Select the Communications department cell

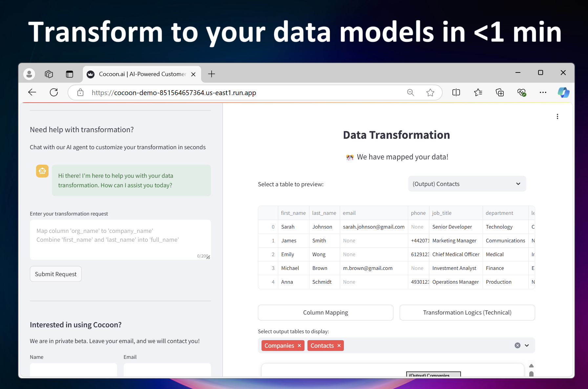click(x=505, y=240)
